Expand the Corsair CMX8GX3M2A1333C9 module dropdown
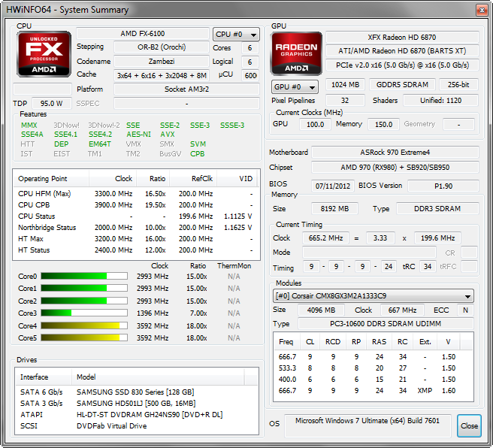 [x=374, y=296]
